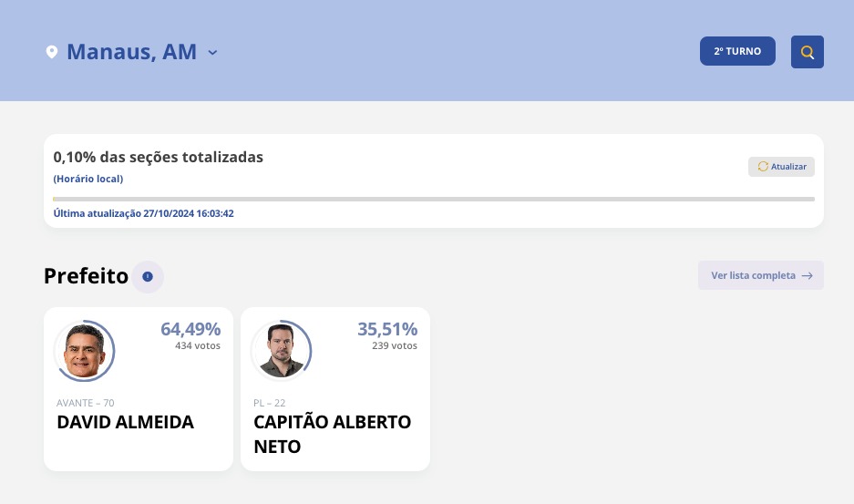Select the 2º TURNO button
Image resolution: width=854 pixels, height=504 pixels.
click(737, 52)
